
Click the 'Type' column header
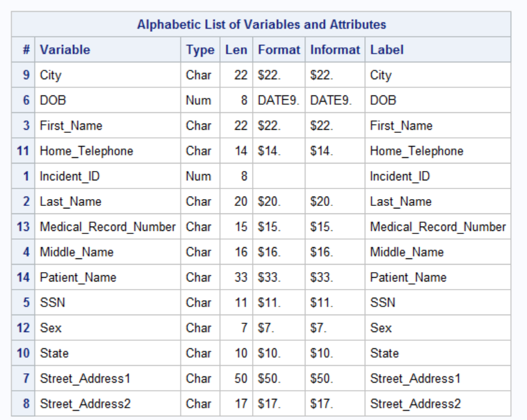[200, 50]
